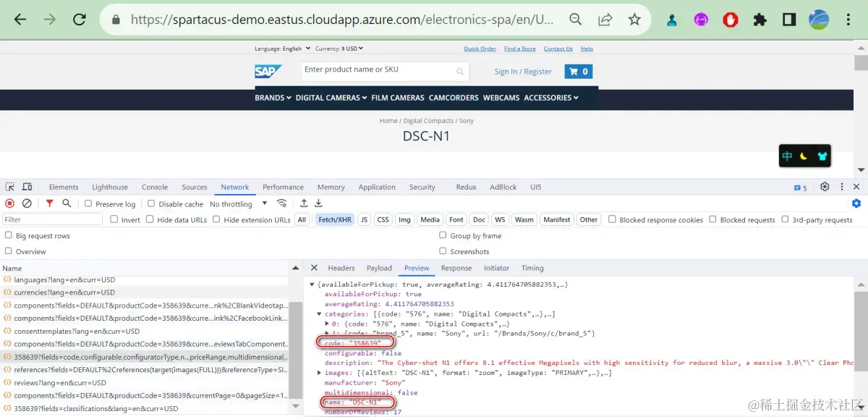
Task: Expand the ACCESSORIES navigation menu
Action: pyautogui.click(x=551, y=98)
